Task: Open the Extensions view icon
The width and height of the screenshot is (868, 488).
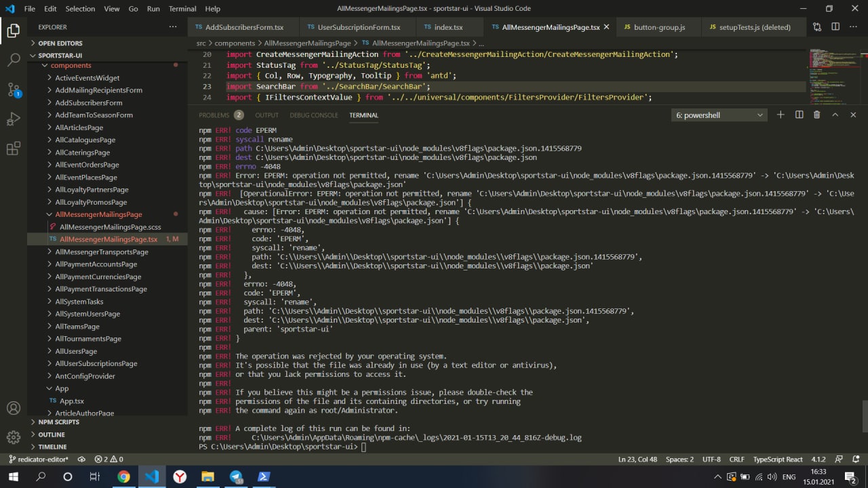Action: (13, 149)
